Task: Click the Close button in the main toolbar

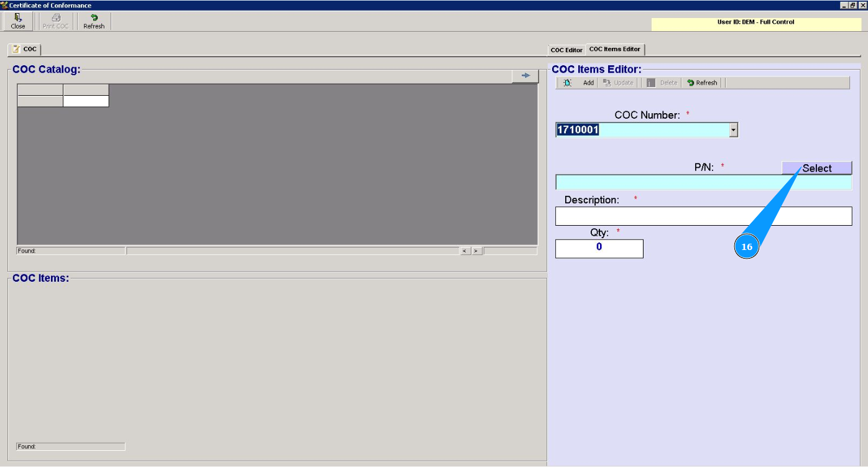Action: pos(18,22)
